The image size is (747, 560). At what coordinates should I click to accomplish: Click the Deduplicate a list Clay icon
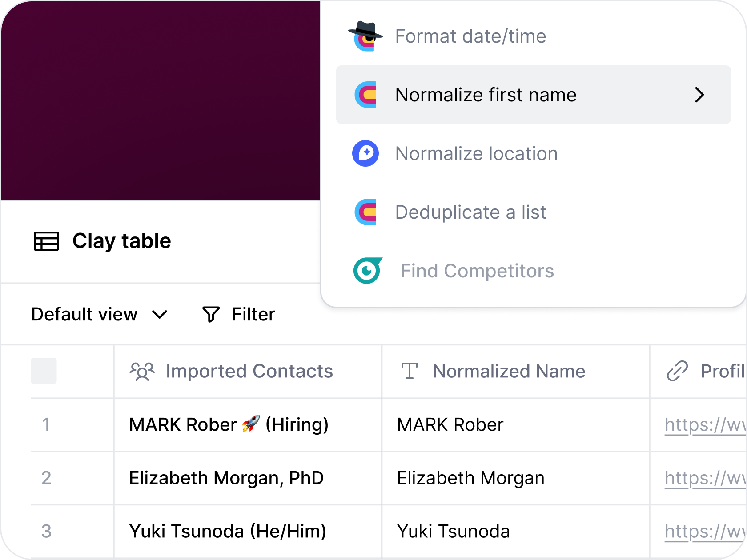pyautogui.click(x=365, y=212)
